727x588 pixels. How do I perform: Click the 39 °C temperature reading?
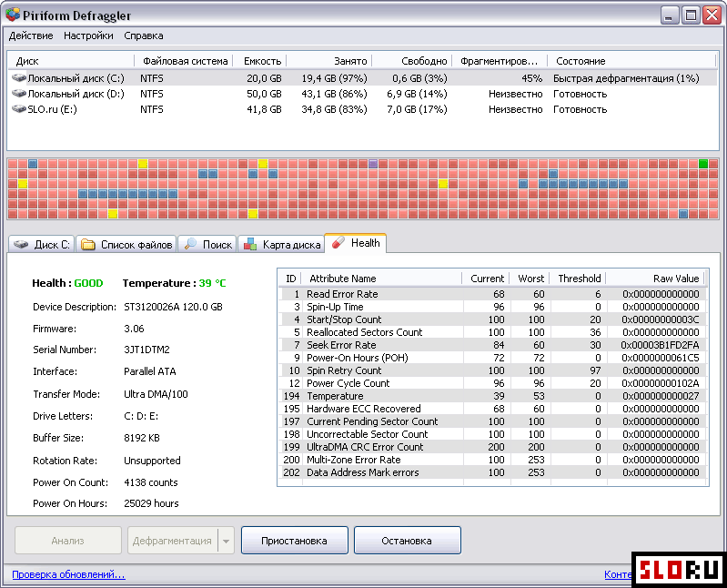pos(212,283)
